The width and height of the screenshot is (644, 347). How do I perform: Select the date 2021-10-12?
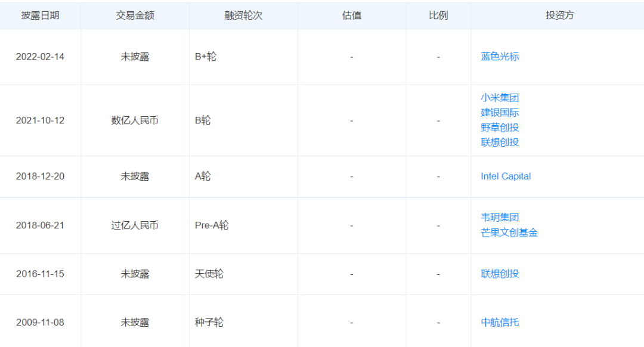pos(41,120)
